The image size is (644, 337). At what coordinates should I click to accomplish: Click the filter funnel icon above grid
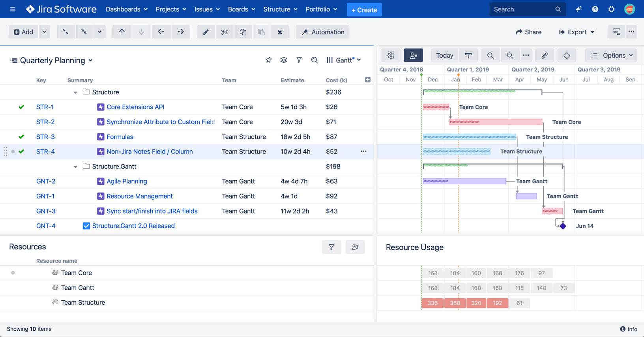(x=299, y=60)
